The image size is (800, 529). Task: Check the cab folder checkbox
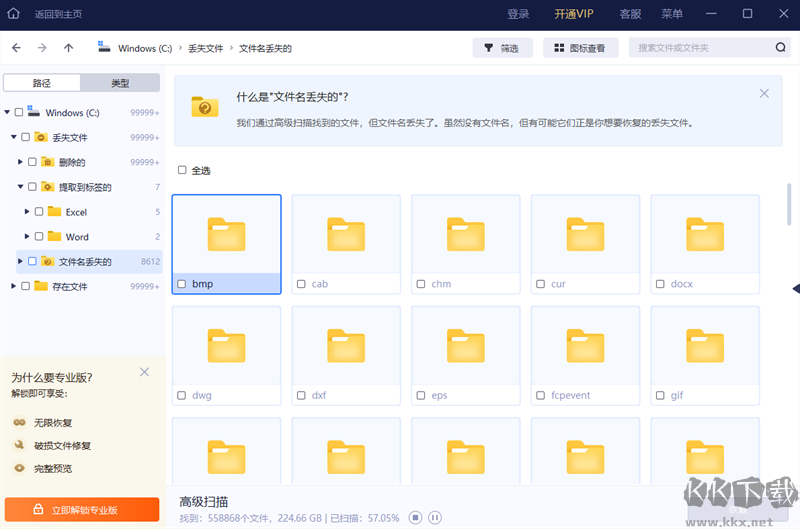pyautogui.click(x=301, y=284)
